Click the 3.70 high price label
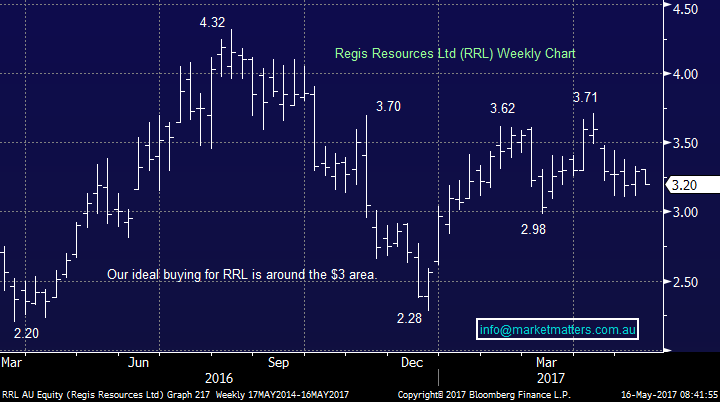 click(x=388, y=107)
